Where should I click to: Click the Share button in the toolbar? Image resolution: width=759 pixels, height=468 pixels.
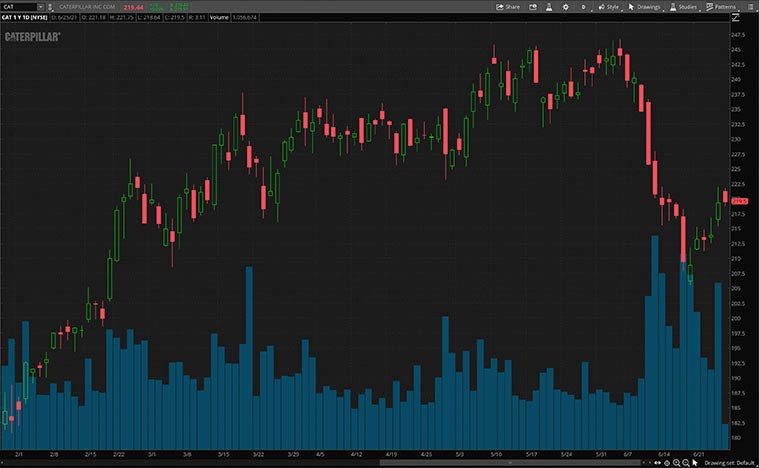pos(508,6)
